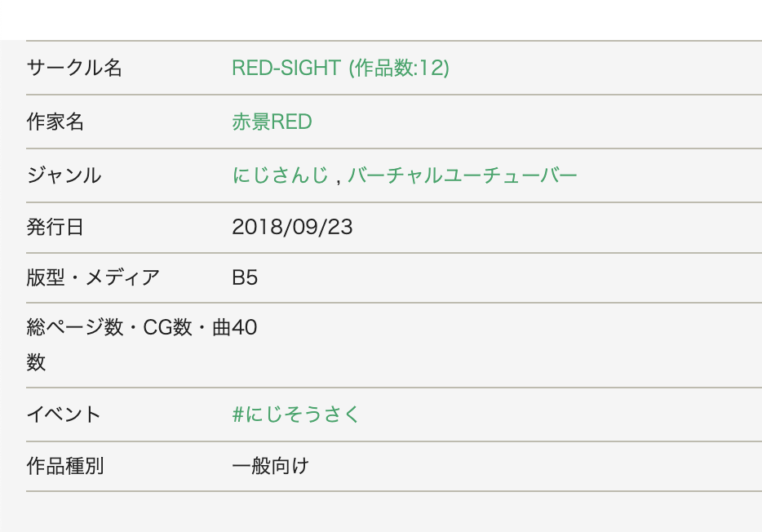762x532 pixels.
Task: Open the バーチャルユーチューバー genre link
Action: pyautogui.click(x=462, y=175)
